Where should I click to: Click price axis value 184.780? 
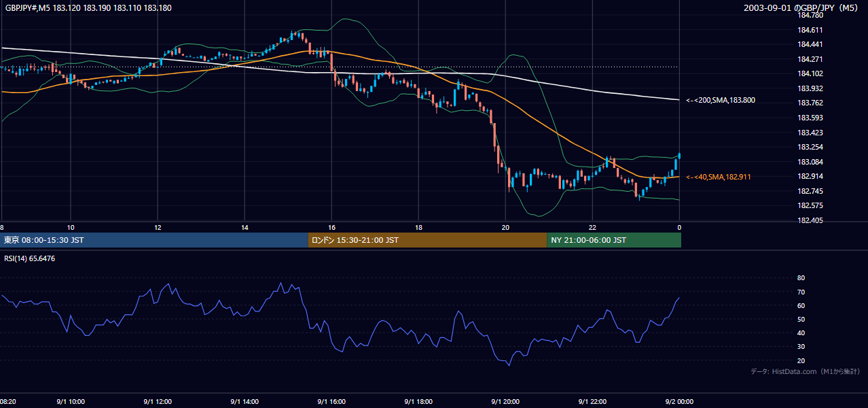click(x=810, y=15)
